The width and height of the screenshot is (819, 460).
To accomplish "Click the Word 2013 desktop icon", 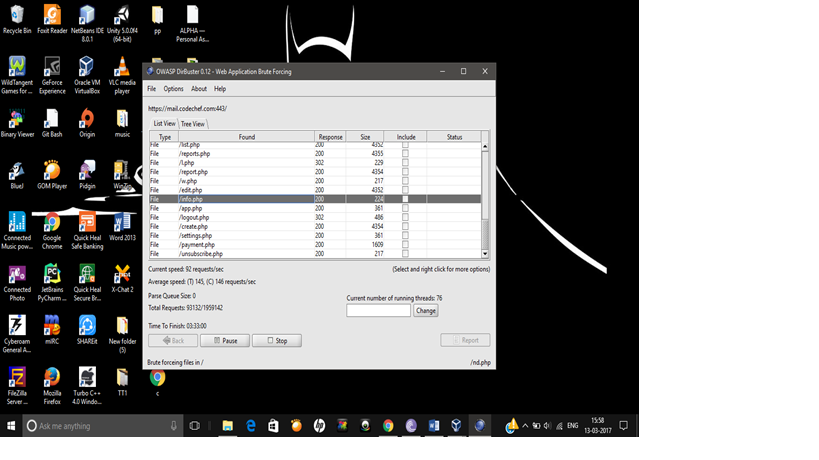I will [x=122, y=227].
